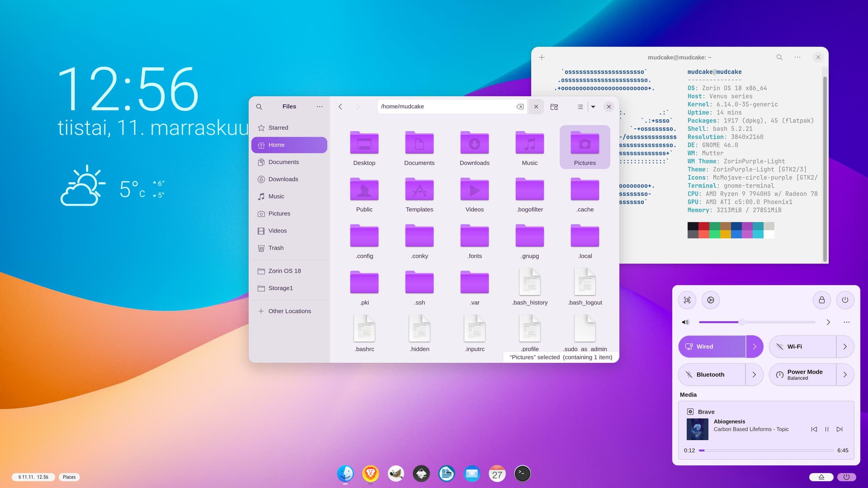Enable Wi-Fi in quick settings
Image resolution: width=868 pixels, height=488 pixels.
[x=802, y=347]
